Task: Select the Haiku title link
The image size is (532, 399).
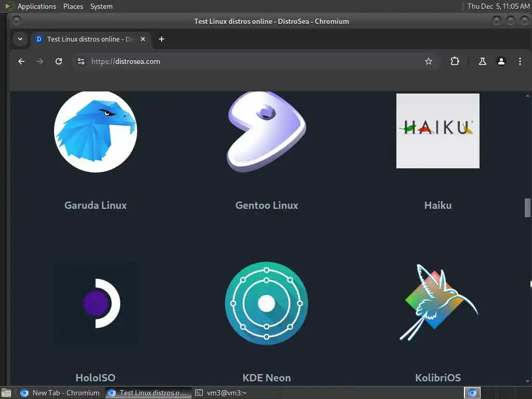Action: (437, 205)
